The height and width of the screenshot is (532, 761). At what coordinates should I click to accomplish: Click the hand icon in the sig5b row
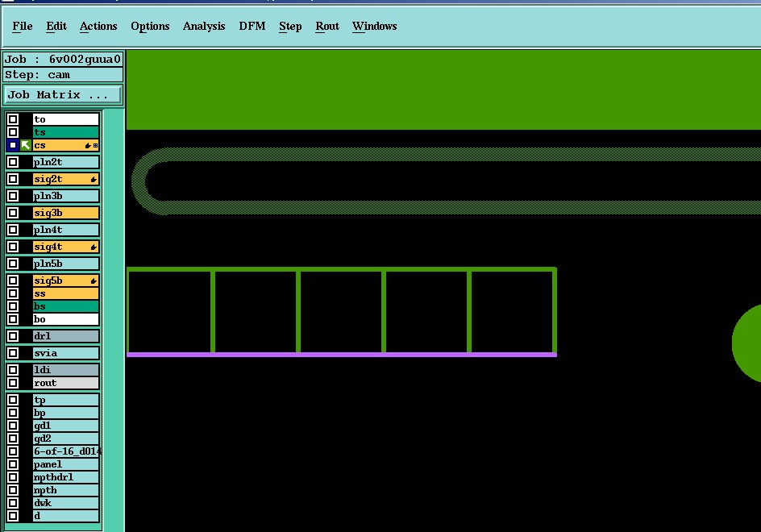[94, 281]
